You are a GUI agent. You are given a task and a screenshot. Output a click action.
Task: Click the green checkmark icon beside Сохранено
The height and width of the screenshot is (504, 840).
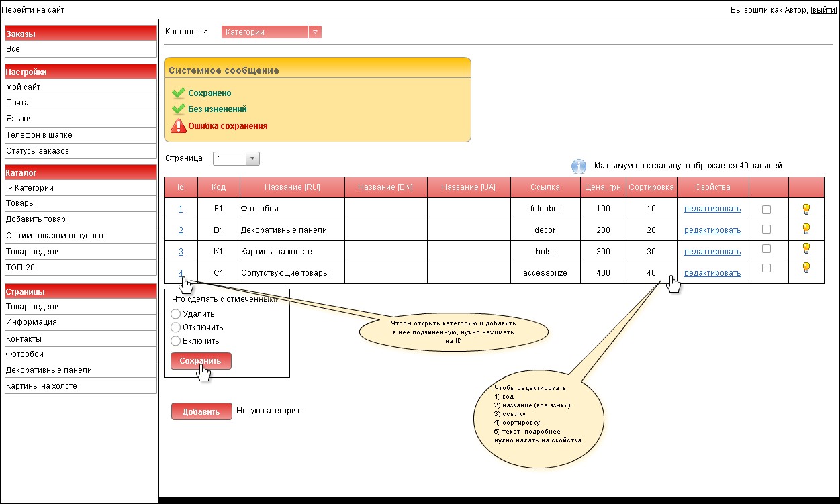point(178,93)
